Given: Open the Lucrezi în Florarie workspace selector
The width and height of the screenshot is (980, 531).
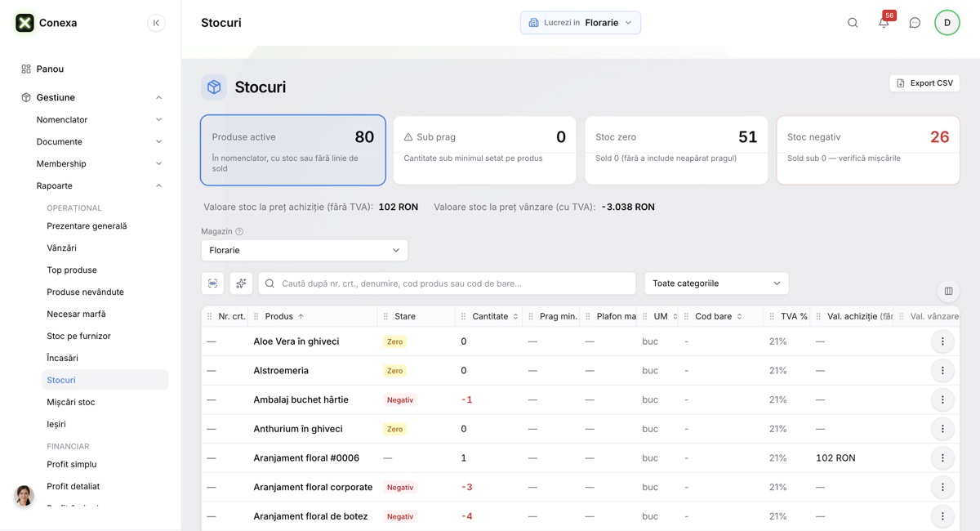Looking at the screenshot, I should (581, 23).
